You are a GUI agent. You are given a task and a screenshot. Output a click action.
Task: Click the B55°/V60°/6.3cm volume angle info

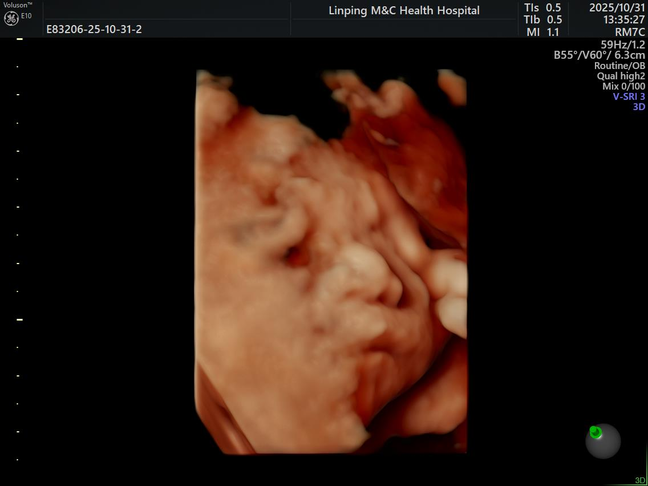600,55
